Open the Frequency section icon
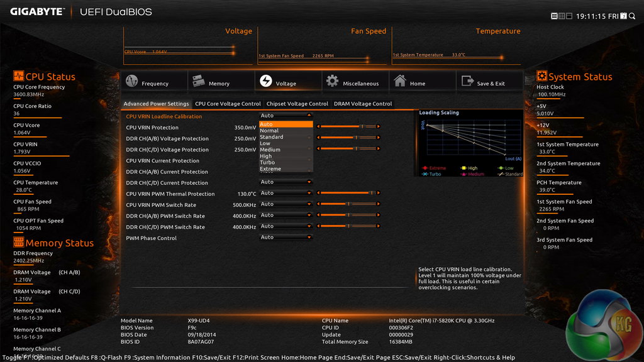Viewport: 644px width, 362px height. pyautogui.click(x=132, y=82)
